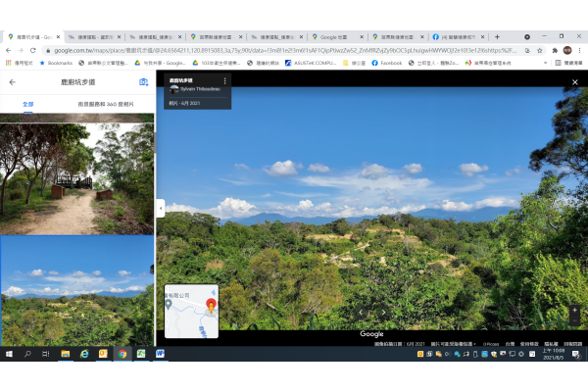Viewport: 588px width, 392px height.
Task: Open the ASUSTeK COMPU bookmark
Action: (311, 63)
